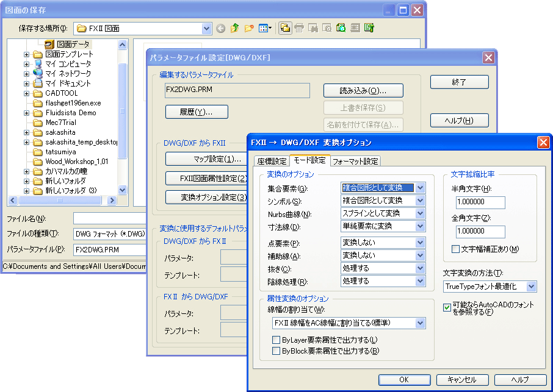Expand the Fluidsista Demo folder node
Screen dimensions: 553x392
[26, 113]
